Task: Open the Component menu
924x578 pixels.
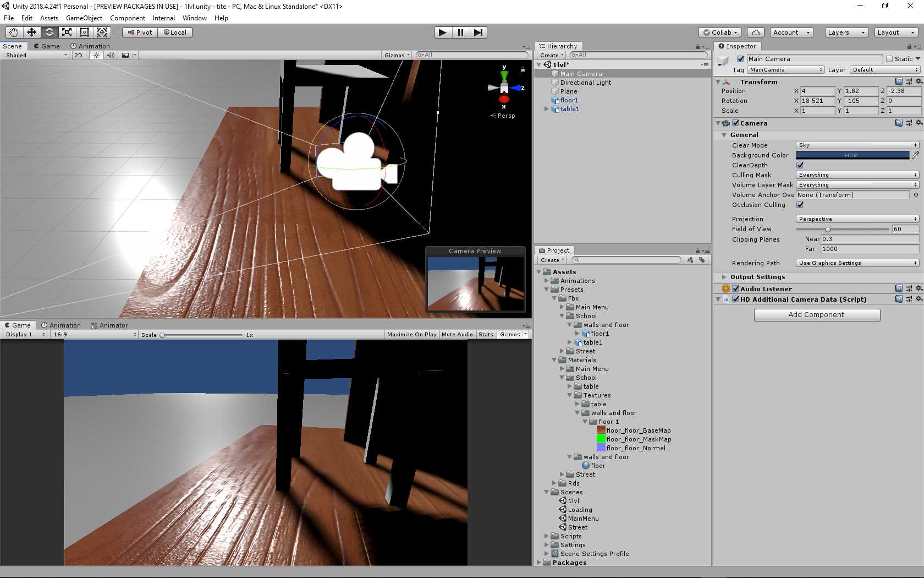Action: [128, 18]
